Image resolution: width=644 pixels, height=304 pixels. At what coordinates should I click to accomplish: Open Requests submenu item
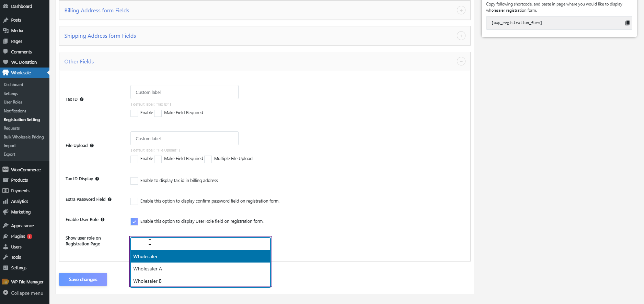coord(12,128)
